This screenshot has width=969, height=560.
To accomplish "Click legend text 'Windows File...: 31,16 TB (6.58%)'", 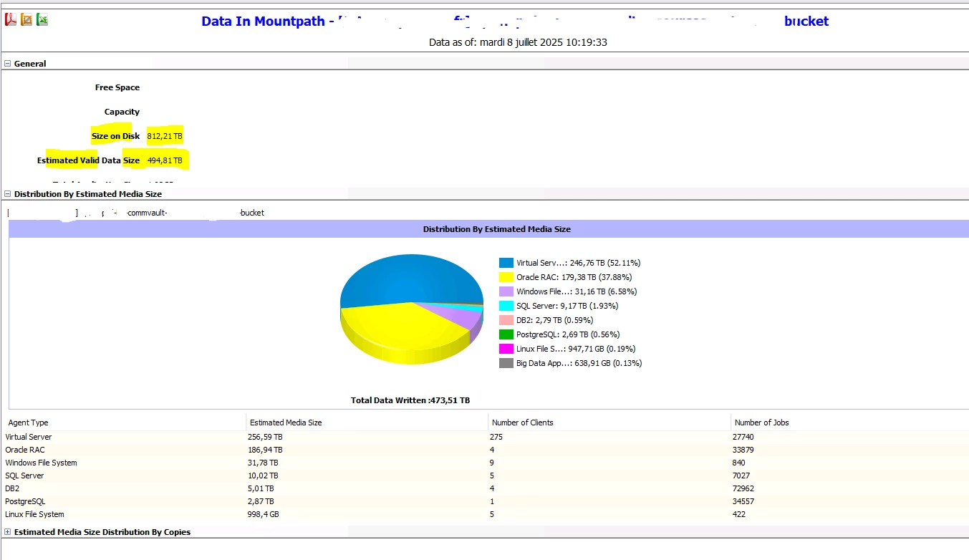I will pyautogui.click(x=577, y=291).
